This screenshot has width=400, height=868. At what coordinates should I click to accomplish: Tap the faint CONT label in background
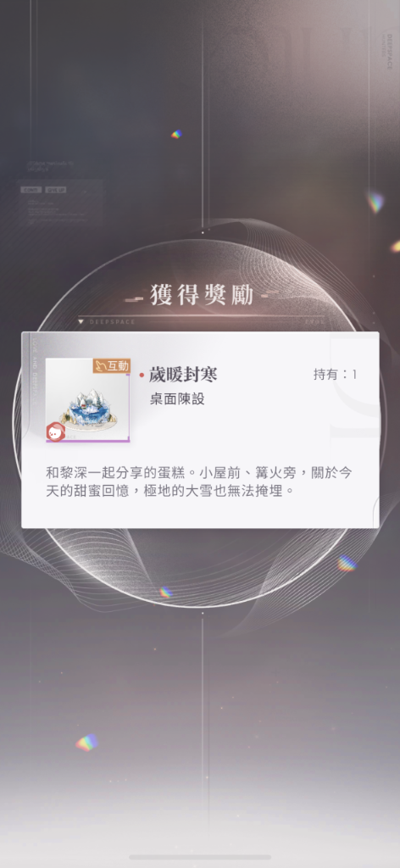pyautogui.click(x=31, y=190)
